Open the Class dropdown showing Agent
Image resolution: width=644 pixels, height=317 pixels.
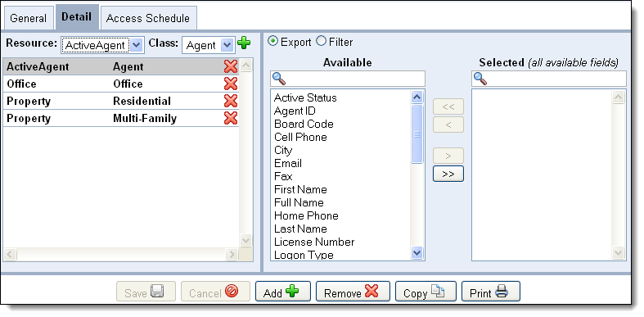point(209,45)
